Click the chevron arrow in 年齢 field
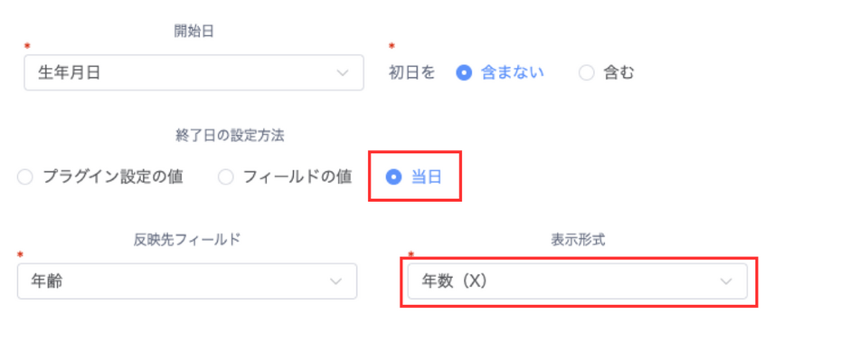The height and width of the screenshot is (344, 868). [x=336, y=282]
